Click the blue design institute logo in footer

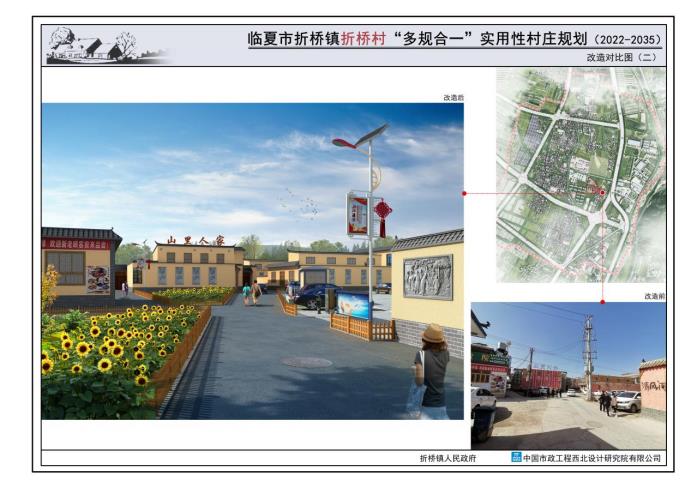pyautogui.click(x=516, y=458)
